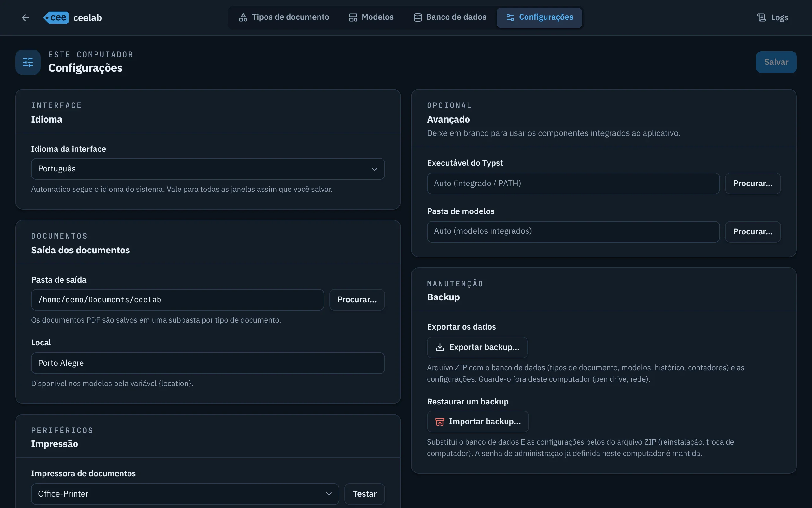This screenshot has width=812, height=508.
Task: Click the sliders icon beside Configurações heading
Action: coord(28,62)
